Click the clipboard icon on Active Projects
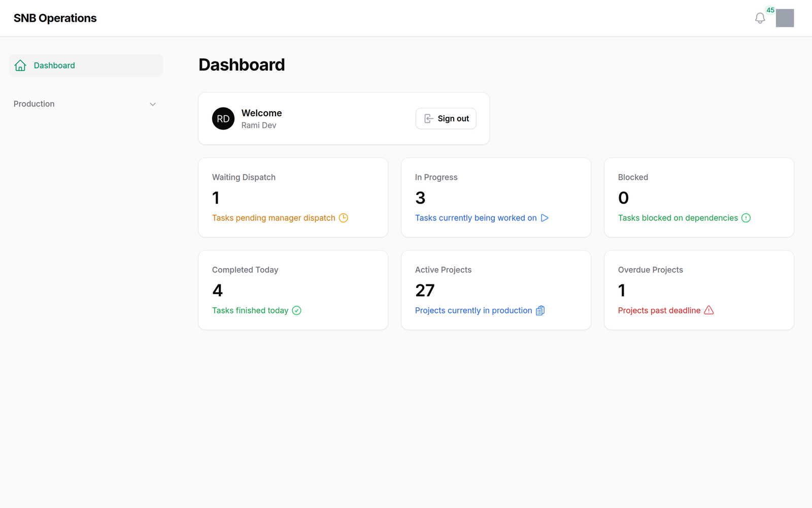Screen dimensions: 812x508 (540, 310)
